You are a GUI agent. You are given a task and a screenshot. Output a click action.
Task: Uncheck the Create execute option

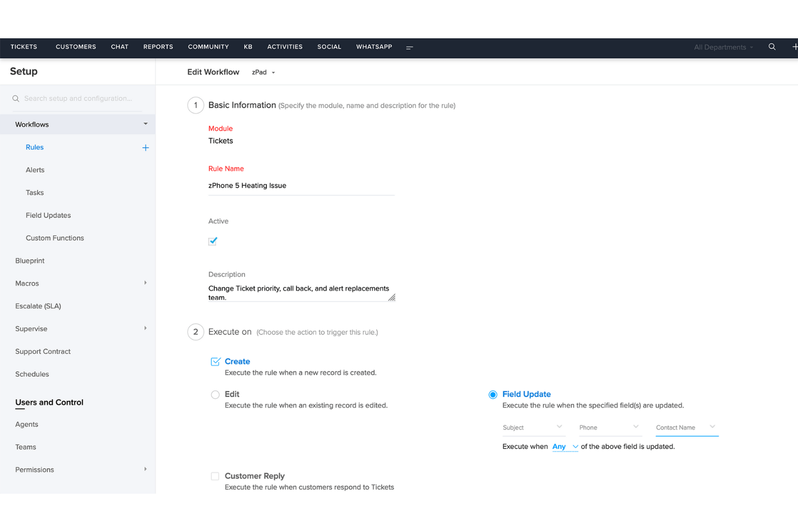215,361
